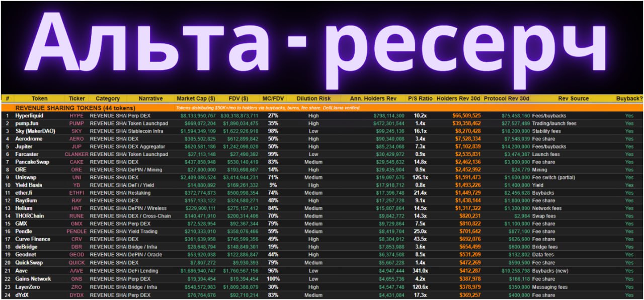Image resolution: width=644 pixels, height=300 pixels.
Task: Click the "Market Cap ($)" column header
Action: [x=196, y=99]
